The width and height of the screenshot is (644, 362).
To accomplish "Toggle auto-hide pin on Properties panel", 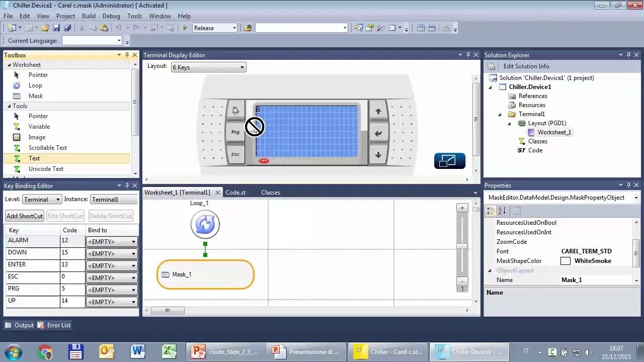I will tap(628, 185).
